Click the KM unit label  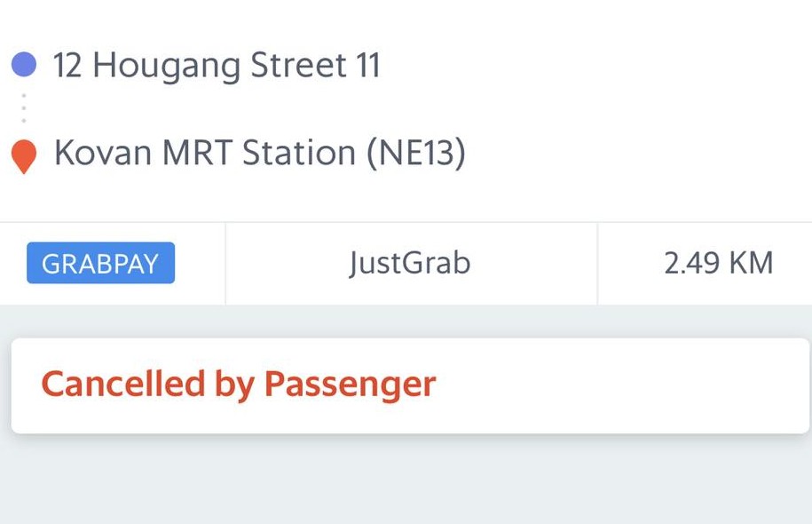click(x=751, y=263)
